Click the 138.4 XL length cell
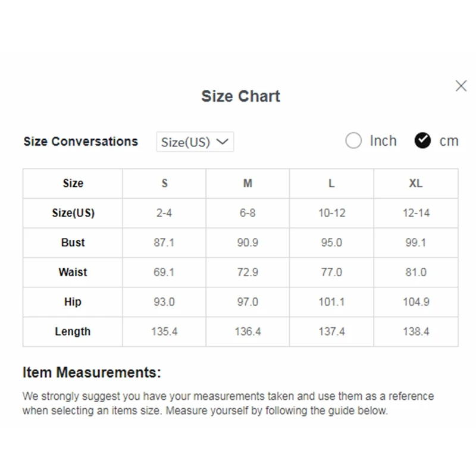 coord(416,332)
